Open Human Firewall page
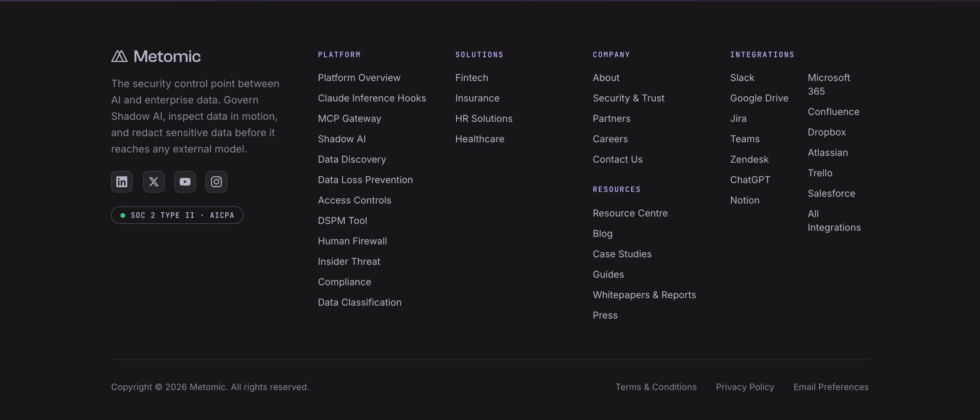Viewport: 980px width, 420px height. (x=352, y=241)
